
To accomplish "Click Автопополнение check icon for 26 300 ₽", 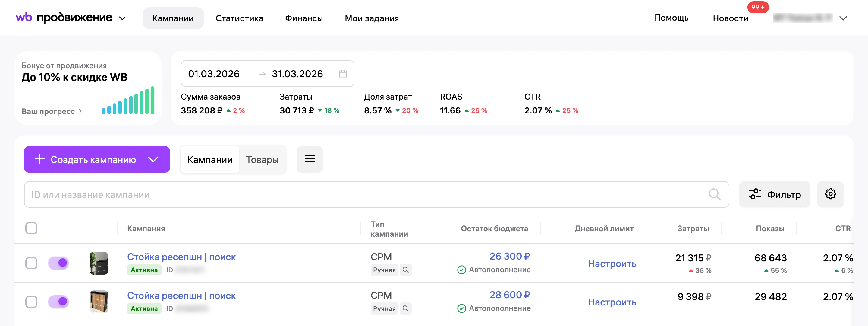I will (x=462, y=270).
